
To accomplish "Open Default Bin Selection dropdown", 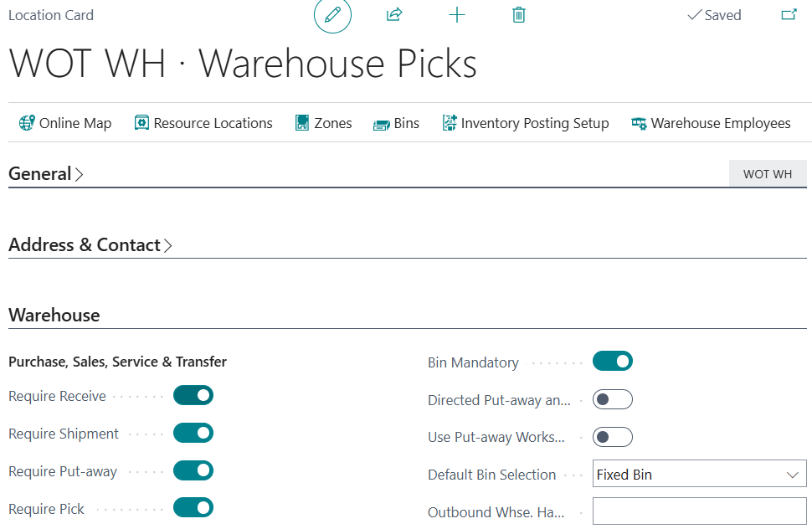I will coord(699,475).
